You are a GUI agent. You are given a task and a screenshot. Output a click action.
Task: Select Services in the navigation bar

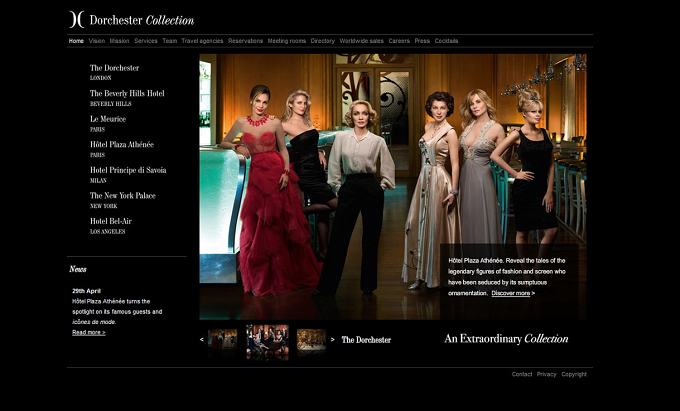(x=146, y=41)
